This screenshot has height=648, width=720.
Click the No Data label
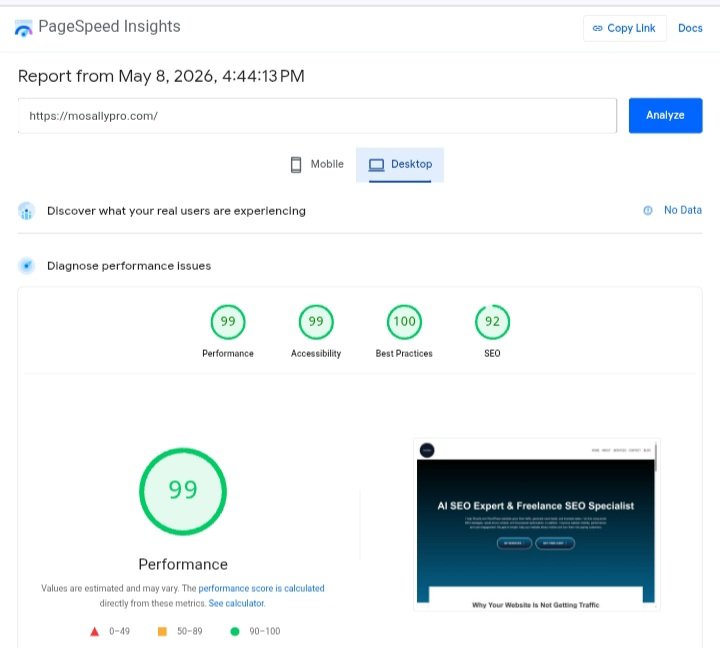(x=683, y=210)
